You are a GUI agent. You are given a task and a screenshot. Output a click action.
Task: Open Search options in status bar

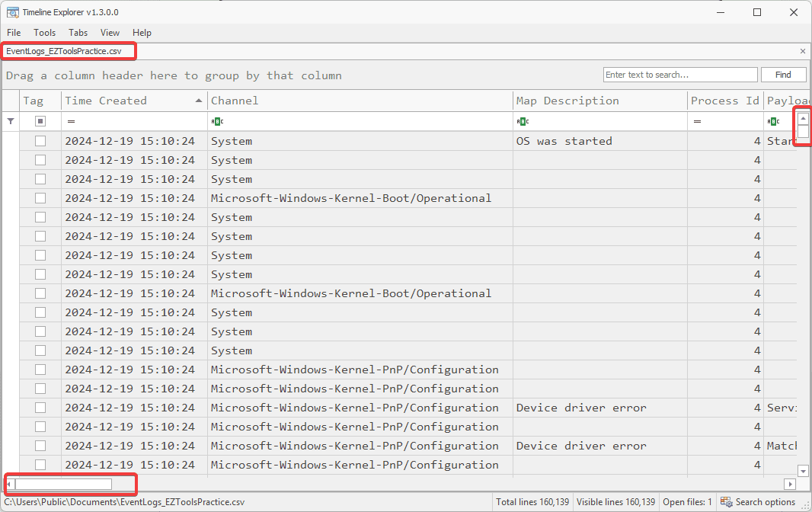click(758, 501)
